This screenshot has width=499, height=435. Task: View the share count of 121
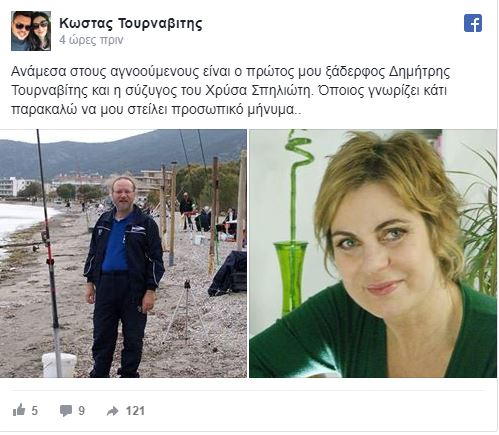[135, 411]
